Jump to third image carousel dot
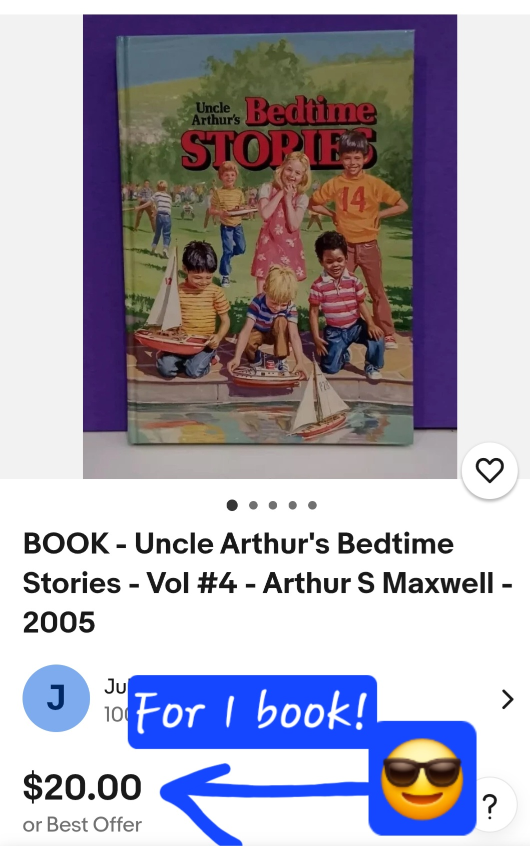This screenshot has width=530, height=846. point(273,506)
